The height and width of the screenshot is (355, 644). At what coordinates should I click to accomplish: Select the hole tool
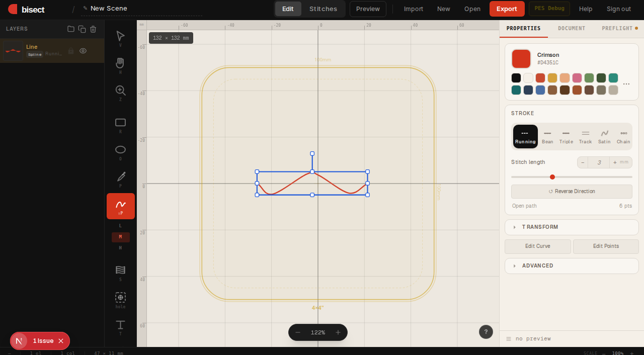(x=120, y=298)
